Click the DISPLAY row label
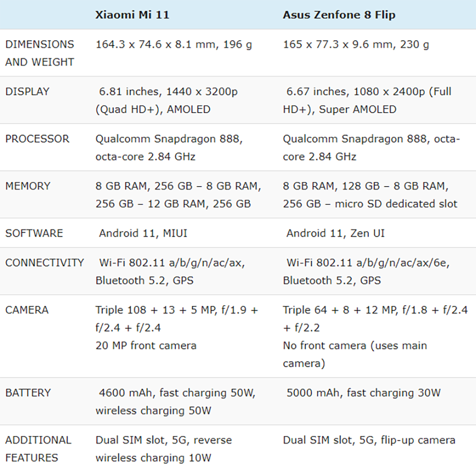This screenshot has height=469, width=476. [x=27, y=91]
